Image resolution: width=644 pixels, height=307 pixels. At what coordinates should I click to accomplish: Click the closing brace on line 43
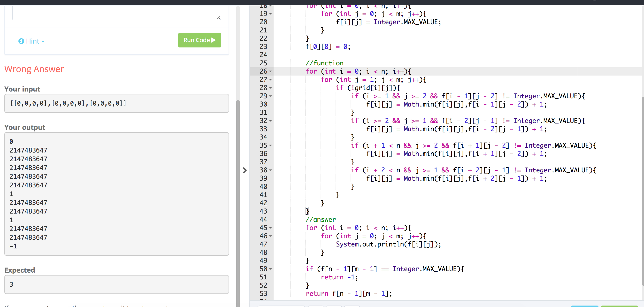pyautogui.click(x=307, y=211)
